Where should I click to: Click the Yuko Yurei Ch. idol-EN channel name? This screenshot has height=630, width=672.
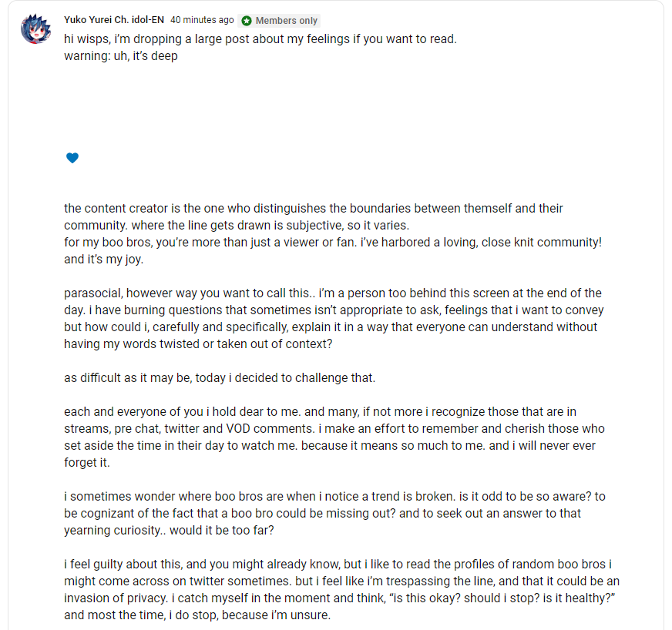pos(114,20)
